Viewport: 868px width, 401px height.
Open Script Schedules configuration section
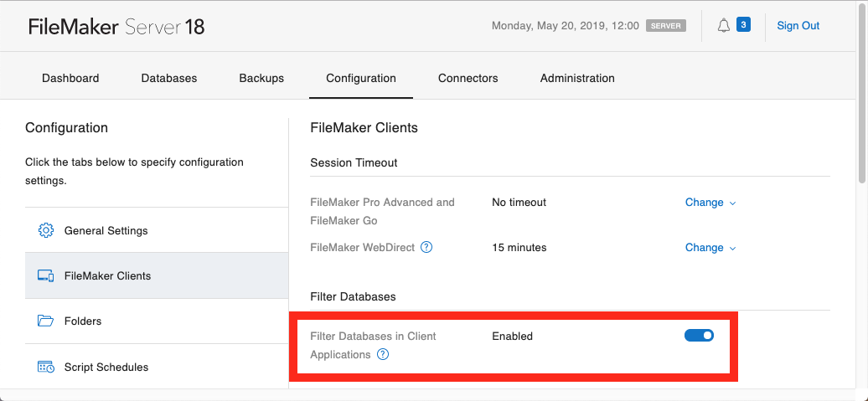[x=106, y=367]
